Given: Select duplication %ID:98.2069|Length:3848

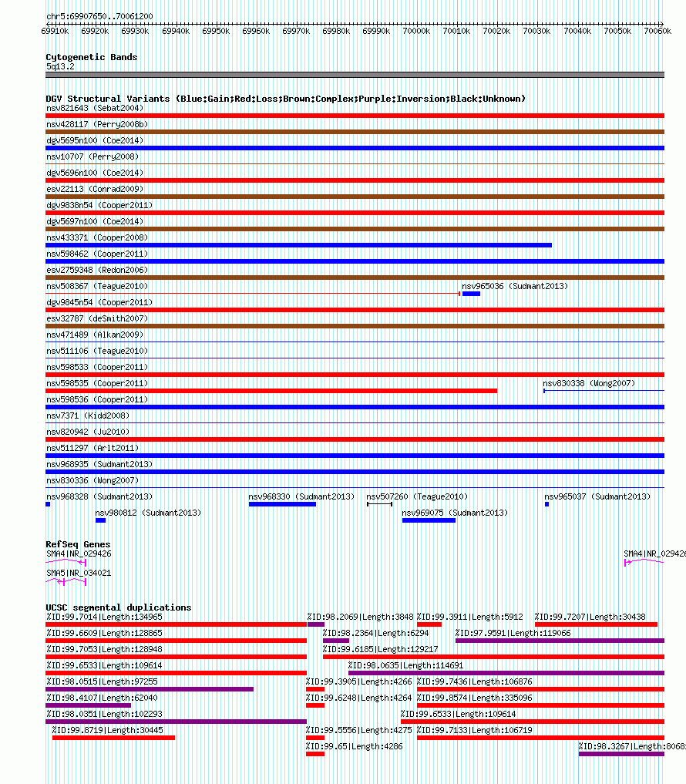Looking at the screenshot, I should pos(361,617).
